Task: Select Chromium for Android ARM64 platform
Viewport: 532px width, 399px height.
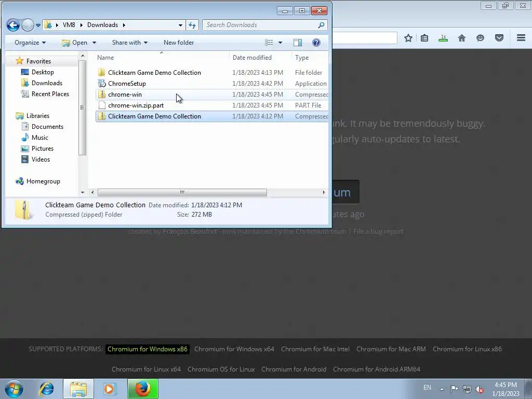Action: coord(377,369)
